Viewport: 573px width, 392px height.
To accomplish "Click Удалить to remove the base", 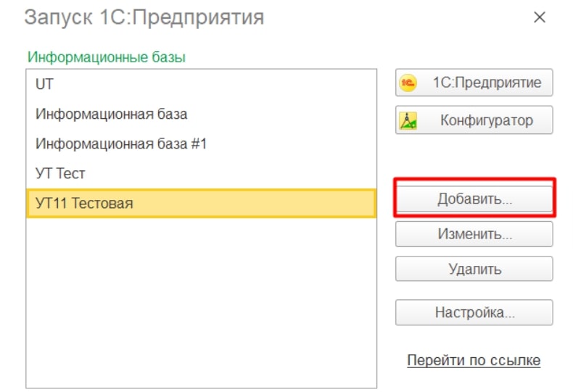I will 474,269.
